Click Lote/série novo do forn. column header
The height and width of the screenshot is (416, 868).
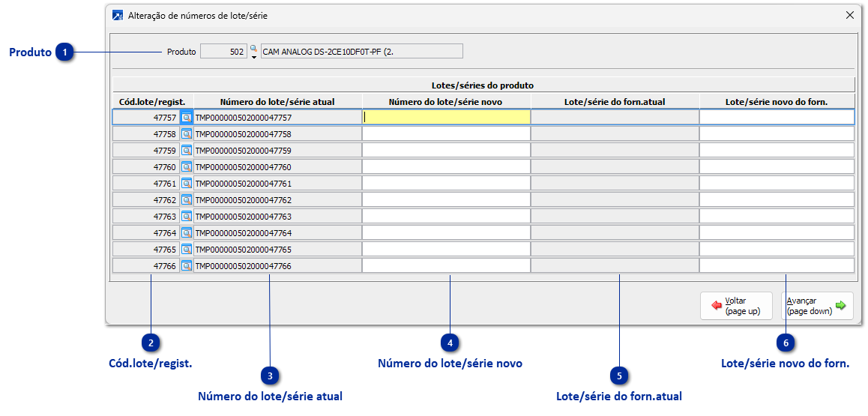click(777, 102)
